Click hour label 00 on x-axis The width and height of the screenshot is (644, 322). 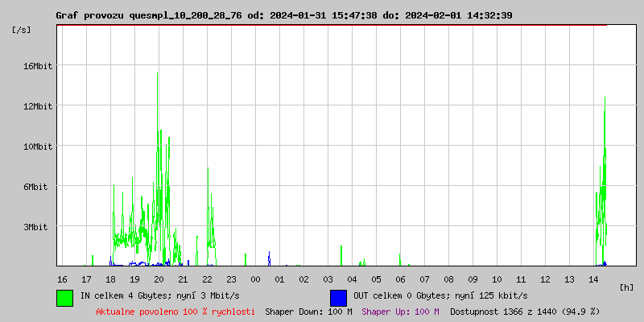(255, 279)
